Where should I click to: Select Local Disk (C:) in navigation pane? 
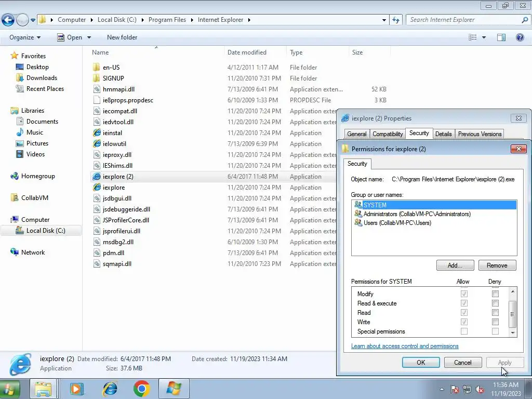point(46,230)
